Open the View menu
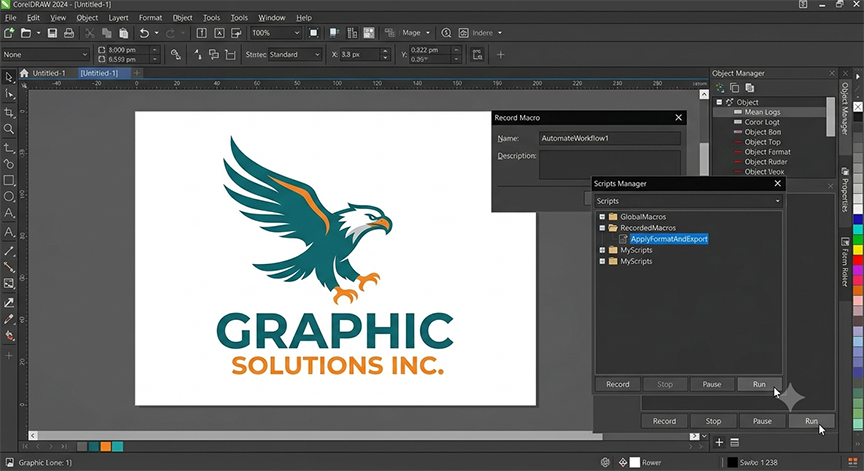 click(x=58, y=18)
